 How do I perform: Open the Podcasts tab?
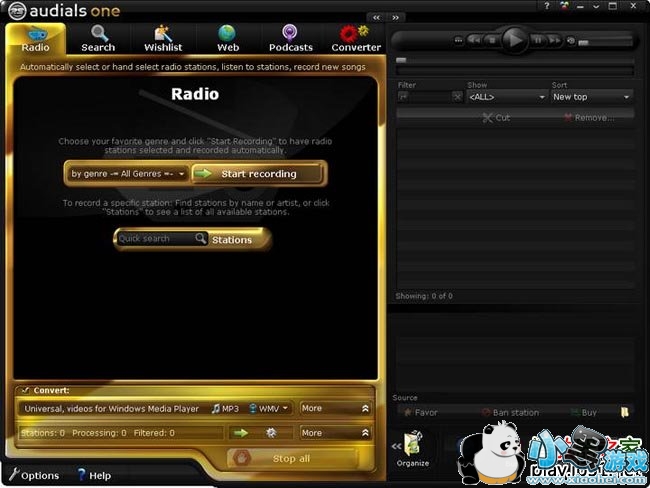tap(291, 39)
